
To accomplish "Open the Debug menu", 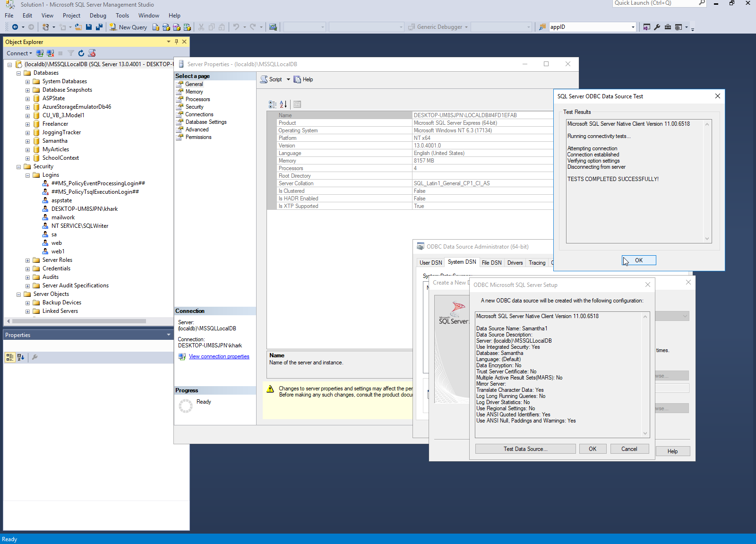I will [x=98, y=15].
